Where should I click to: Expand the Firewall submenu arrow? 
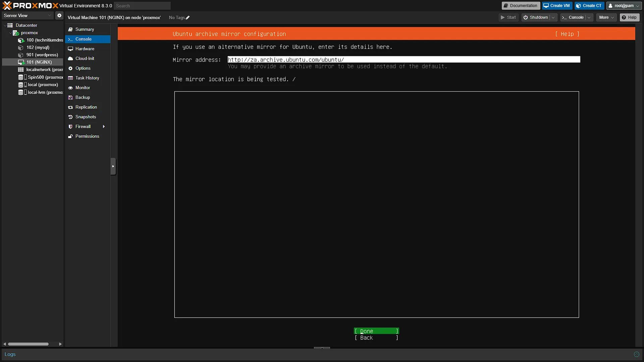(104, 127)
